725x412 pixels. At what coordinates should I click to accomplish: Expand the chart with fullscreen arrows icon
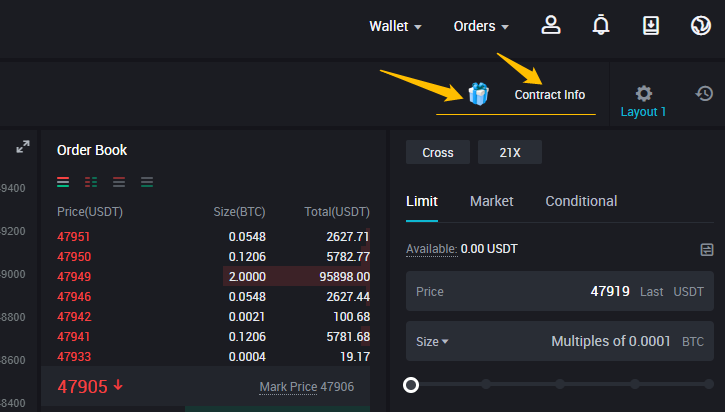click(23, 147)
